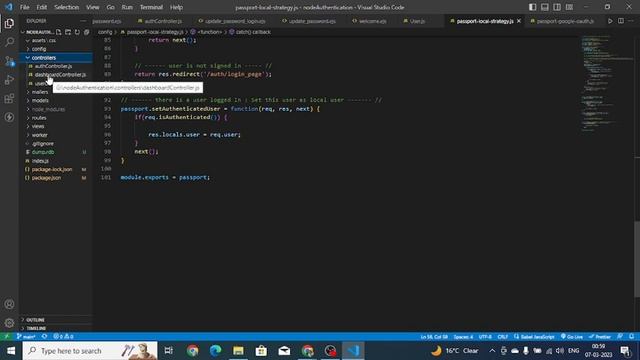Click the remote window status bar icon
This screenshot has width=640, height=360.
(x=6, y=337)
